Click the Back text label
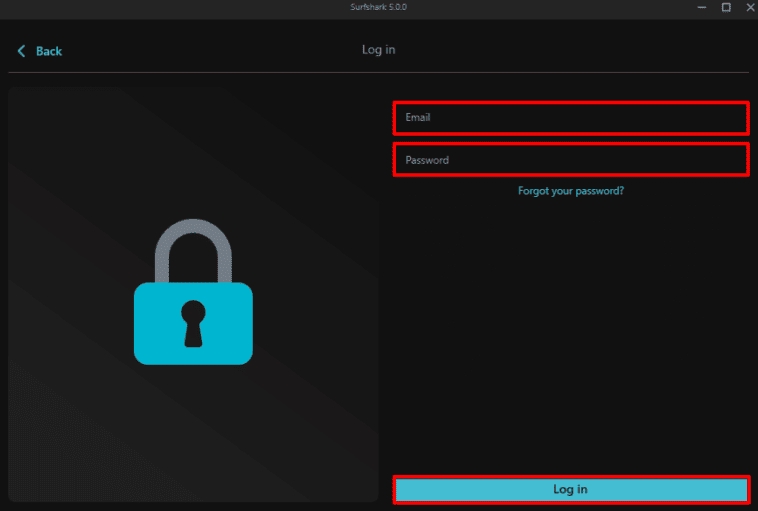Viewport: 758px width, 511px height. click(x=49, y=51)
